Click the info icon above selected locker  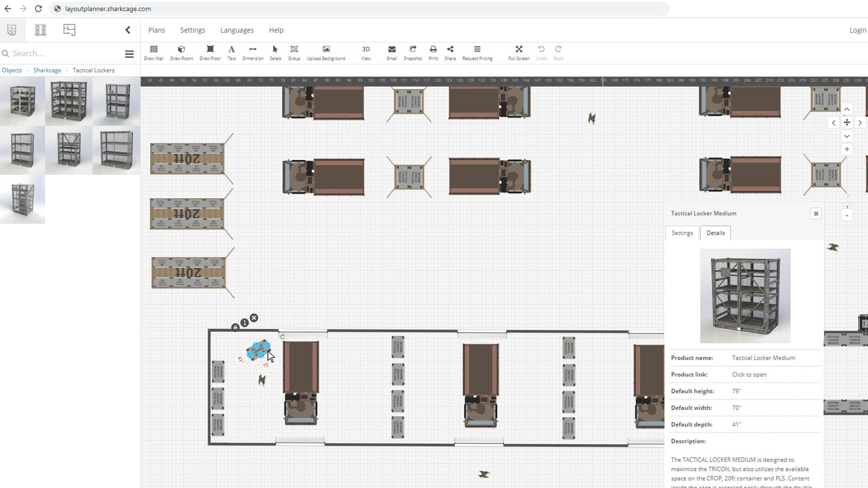[x=245, y=323]
